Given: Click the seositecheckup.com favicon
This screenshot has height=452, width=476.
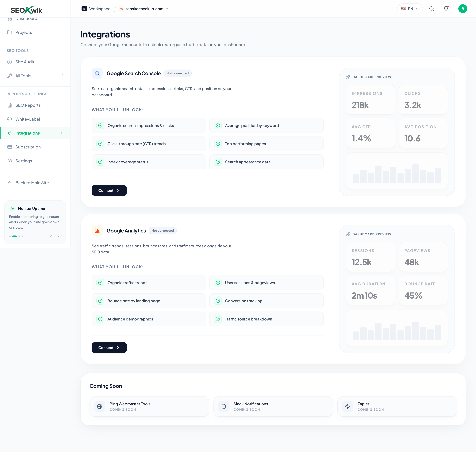Looking at the screenshot, I should (121, 9).
